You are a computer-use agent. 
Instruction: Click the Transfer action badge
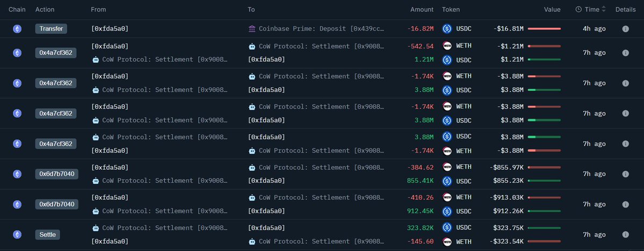[52, 29]
